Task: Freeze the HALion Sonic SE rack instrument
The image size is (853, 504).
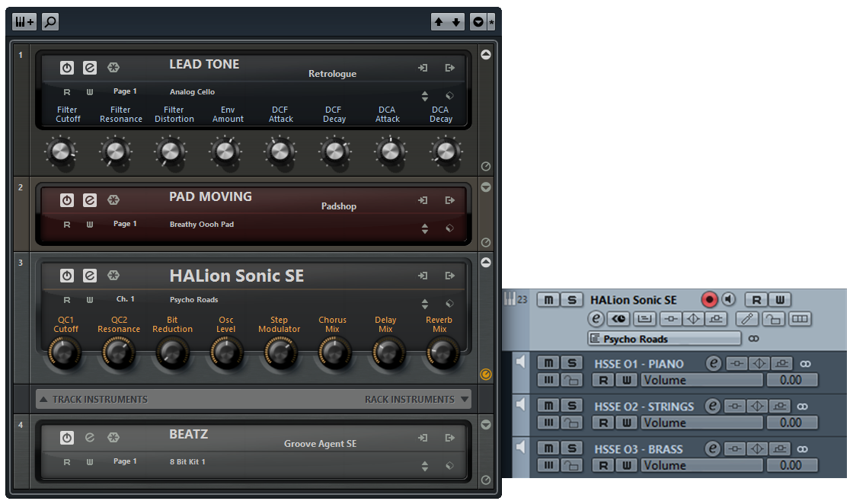Action: pyautogui.click(x=113, y=276)
